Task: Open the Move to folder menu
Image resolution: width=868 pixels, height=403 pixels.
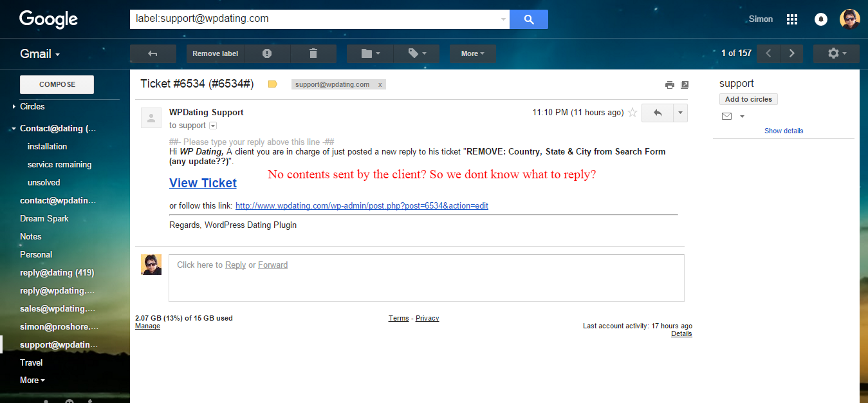Action: click(370, 53)
